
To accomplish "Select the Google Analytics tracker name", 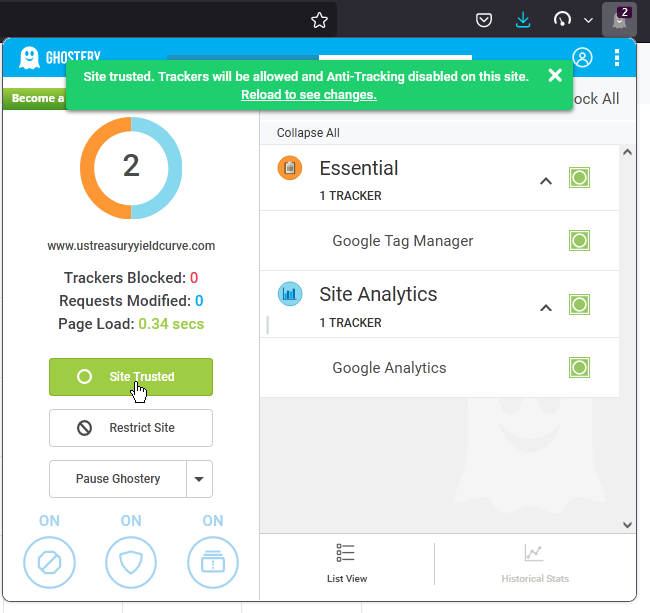I will tap(389, 368).
